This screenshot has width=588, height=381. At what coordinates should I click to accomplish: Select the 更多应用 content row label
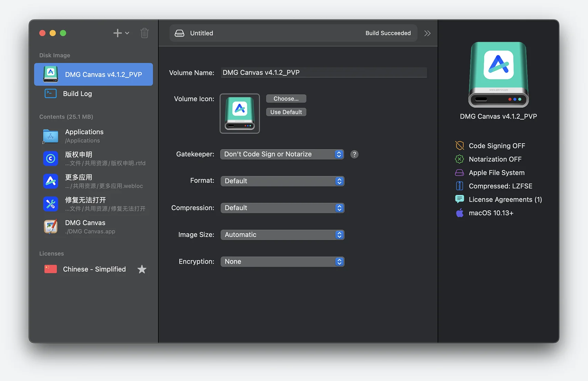click(79, 177)
